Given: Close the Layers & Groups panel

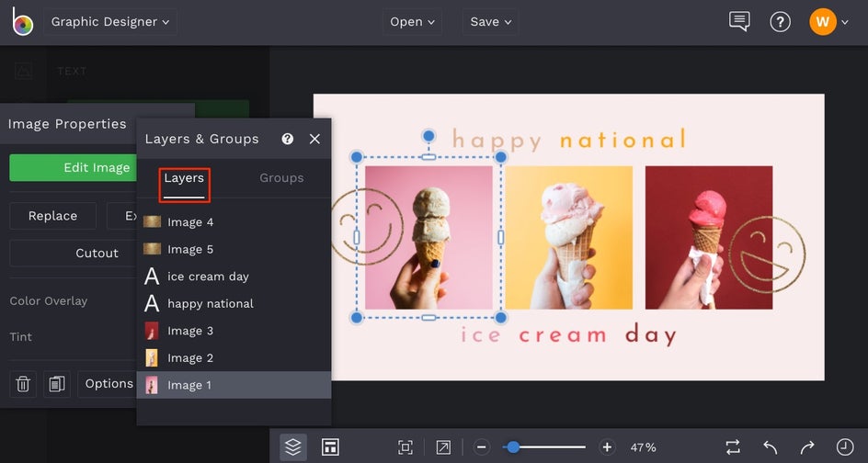Looking at the screenshot, I should click(x=315, y=139).
